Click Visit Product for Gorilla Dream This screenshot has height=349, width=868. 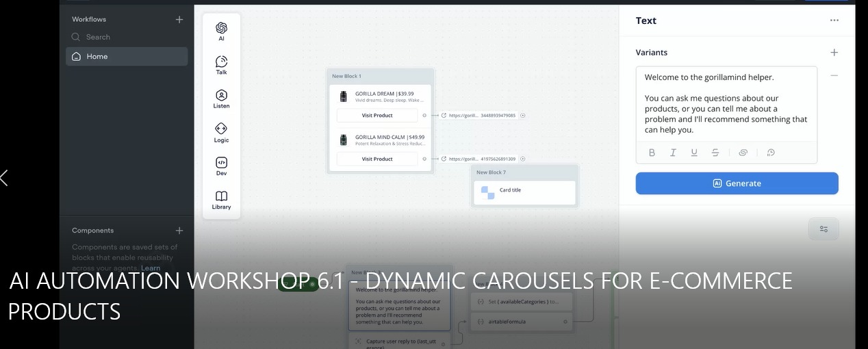pyautogui.click(x=377, y=116)
